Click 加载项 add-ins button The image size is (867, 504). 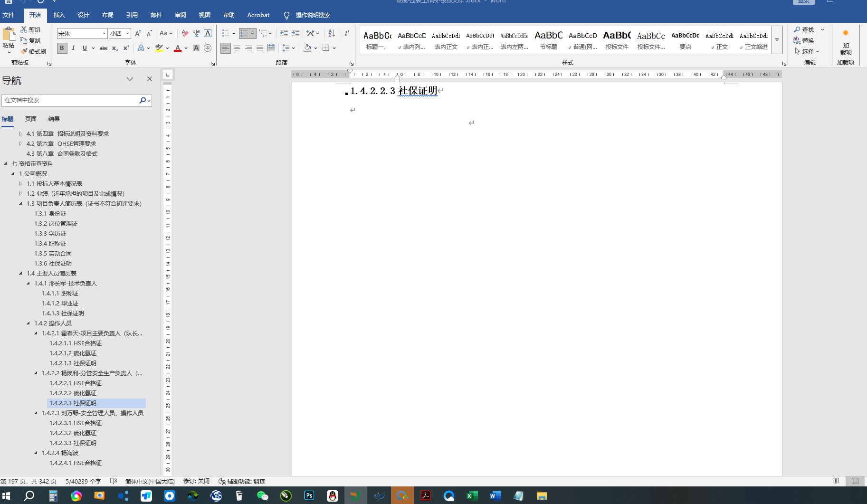pyautogui.click(x=846, y=42)
